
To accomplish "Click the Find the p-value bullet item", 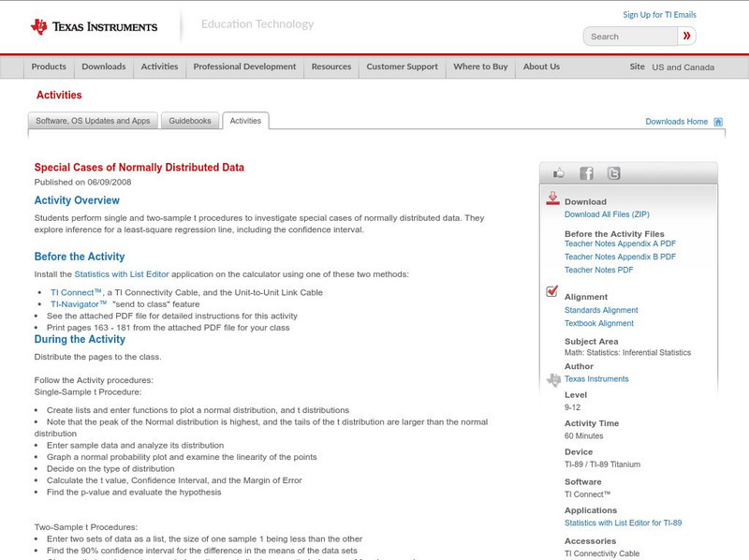I will tap(134, 493).
